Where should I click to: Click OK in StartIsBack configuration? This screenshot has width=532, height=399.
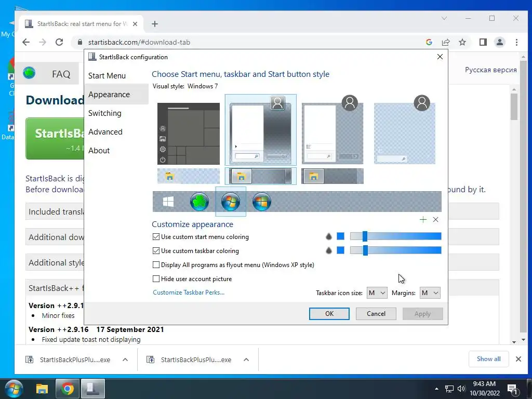tap(329, 314)
